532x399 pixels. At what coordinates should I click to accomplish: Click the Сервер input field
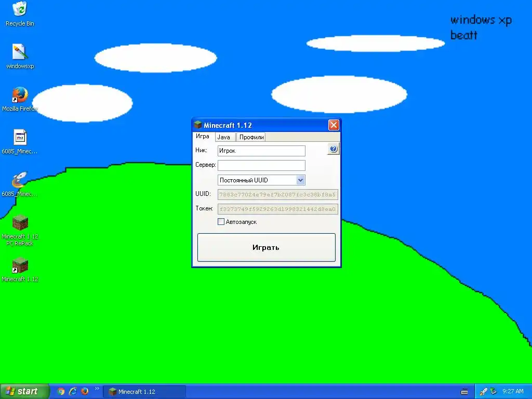261,165
